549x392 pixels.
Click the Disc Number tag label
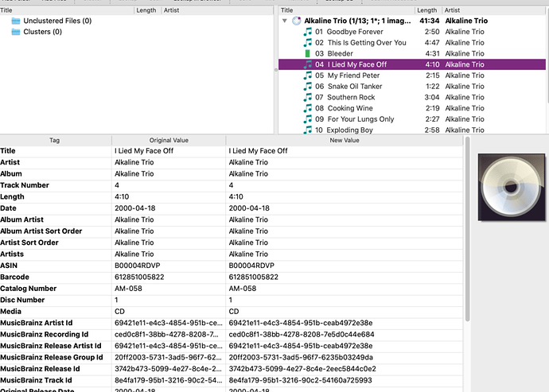coord(22,300)
